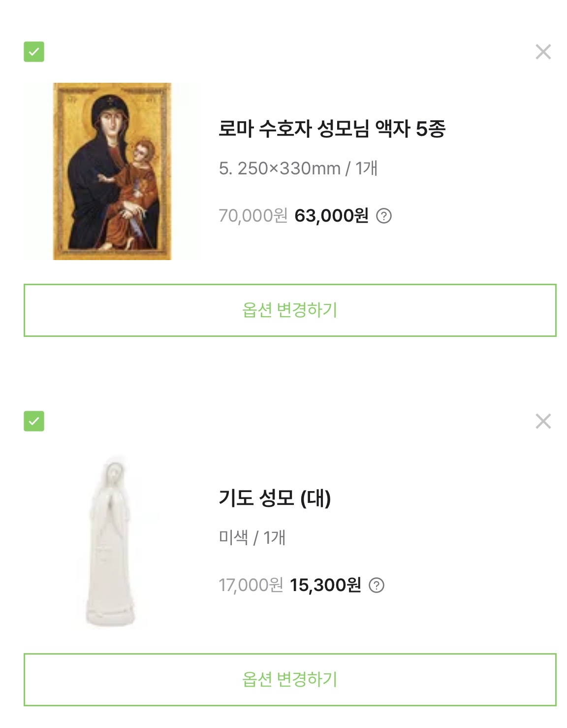Image resolution: width=567 pixels, height=728 pixels.
Task: Uncheck the 기도 성모 (대) item checkbox
Action: 34,421
